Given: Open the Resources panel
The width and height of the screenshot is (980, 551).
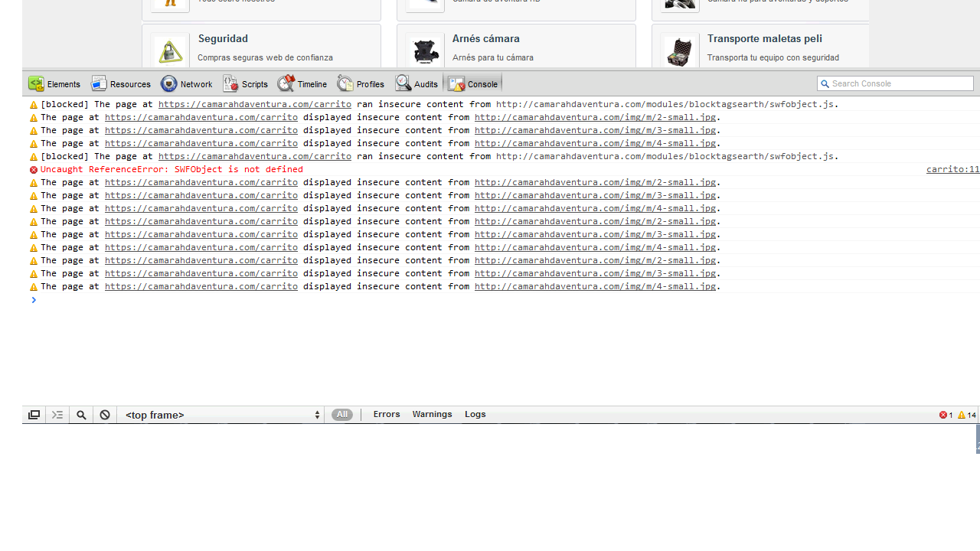Looking at the screenshot, I should [121, 84].
